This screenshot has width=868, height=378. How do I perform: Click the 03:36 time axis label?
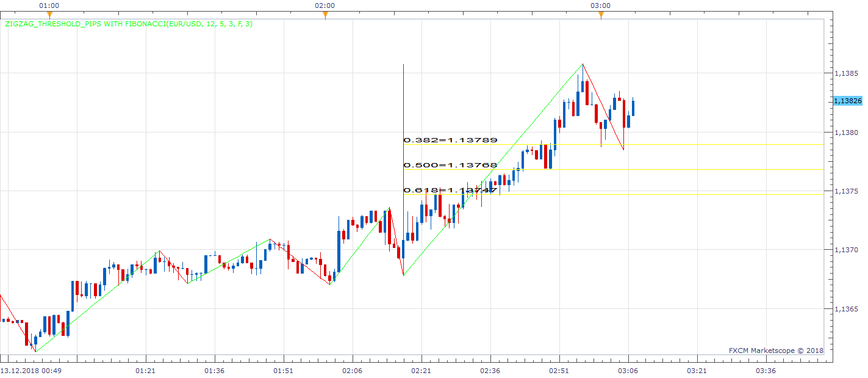pyautogui.click(x=766, y=371)
